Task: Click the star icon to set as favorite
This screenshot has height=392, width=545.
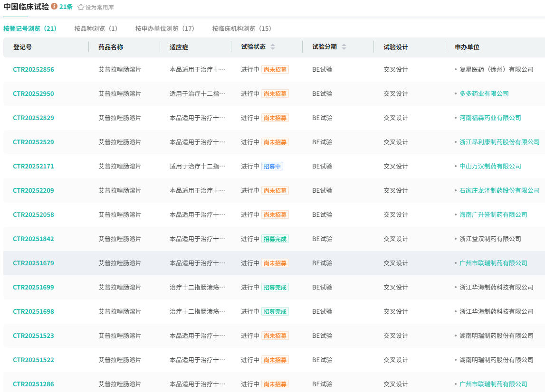Action: (x=81, y=8)
